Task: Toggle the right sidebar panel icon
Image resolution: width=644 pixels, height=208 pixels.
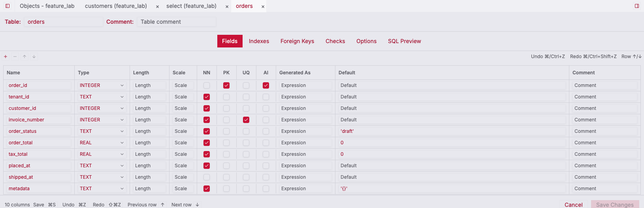Action: click(x=637, y=6)
